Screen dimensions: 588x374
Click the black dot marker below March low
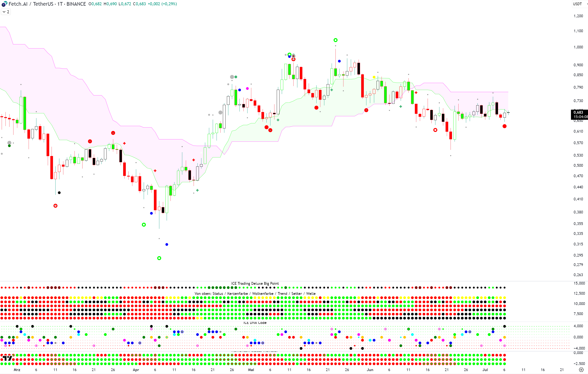point(59,193)
